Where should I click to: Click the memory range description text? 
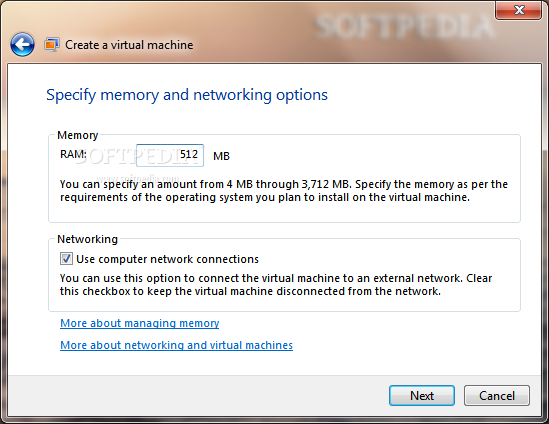pos(284,191)
